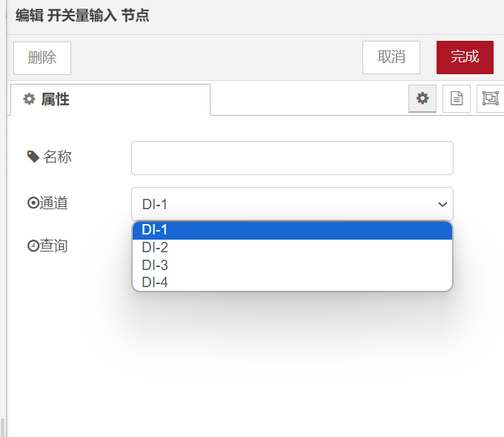Click the gear icon in 属性 tab
The width and height of the screenshot is (504, 437).
[30, 99]
